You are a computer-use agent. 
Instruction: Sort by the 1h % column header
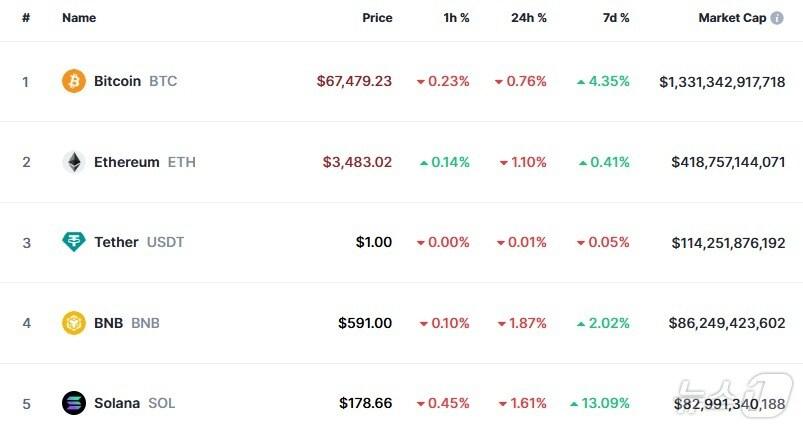456,18
